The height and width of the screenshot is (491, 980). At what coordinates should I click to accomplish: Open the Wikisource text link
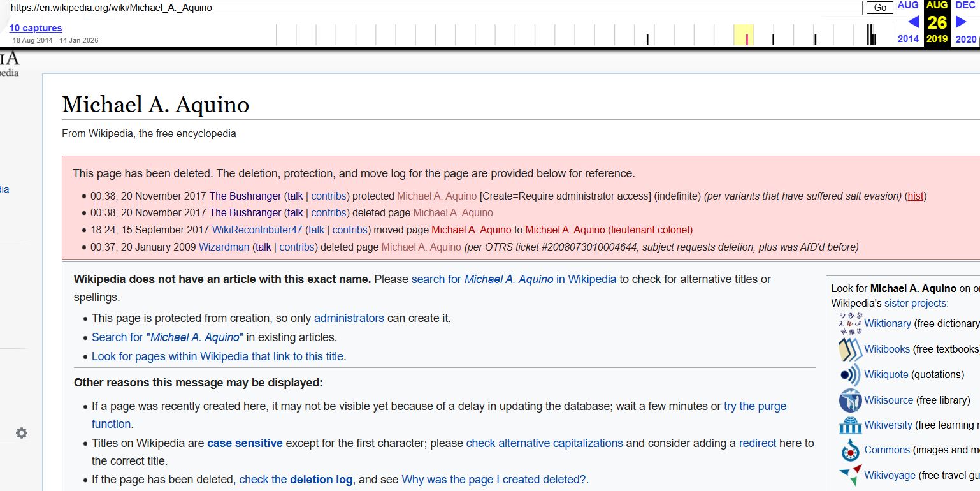point(889,400)
